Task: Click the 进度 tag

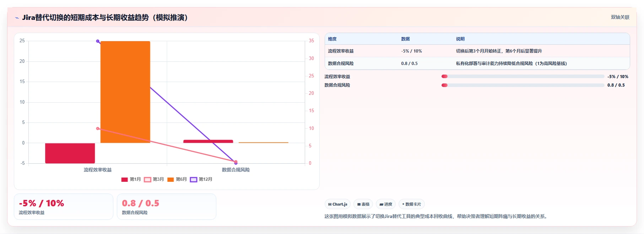Action: click(x=386, y=204)
